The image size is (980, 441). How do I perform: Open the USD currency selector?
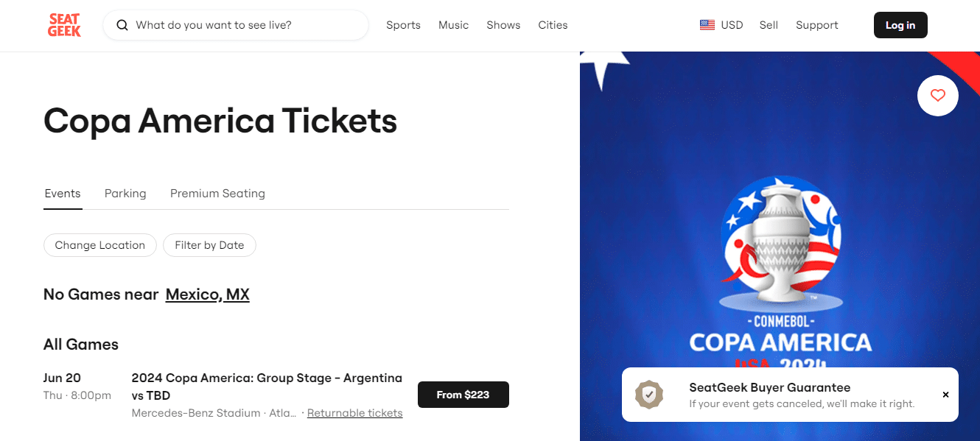(731, 25)
